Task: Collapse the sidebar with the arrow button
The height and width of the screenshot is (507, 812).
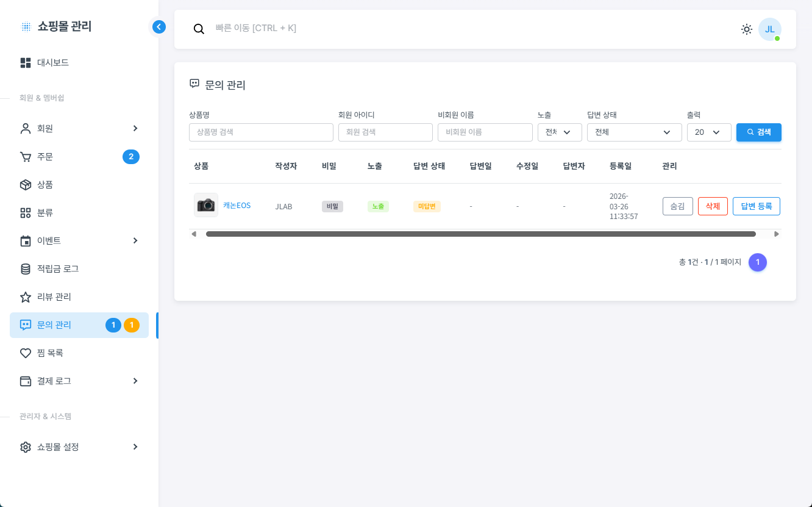Action: [x=158, y=27]
